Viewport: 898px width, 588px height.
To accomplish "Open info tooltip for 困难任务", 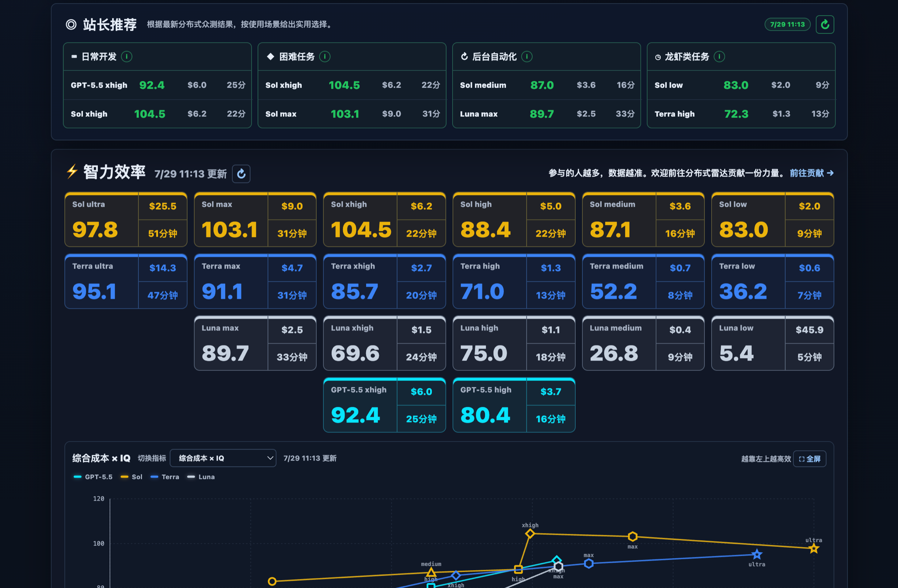I will click(325, 56).
